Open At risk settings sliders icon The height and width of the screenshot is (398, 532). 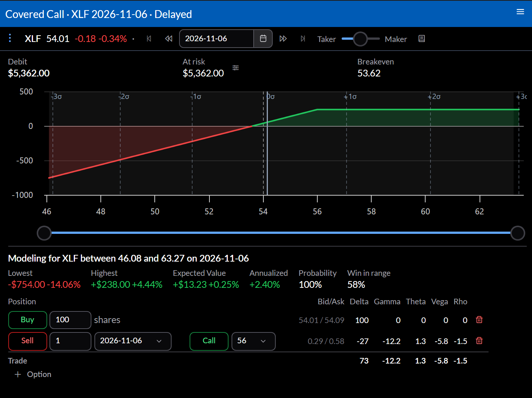pos(236,68)
